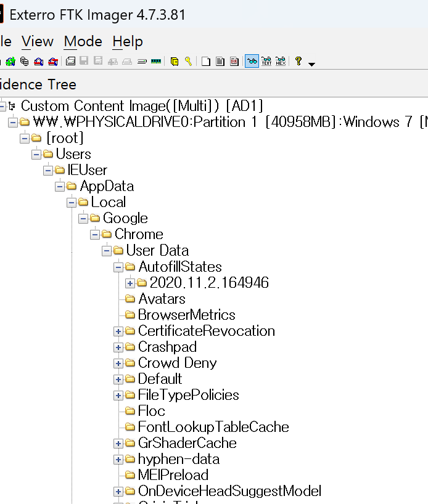
Task: Select the IEUser folder label
Action: click(87, 170)
